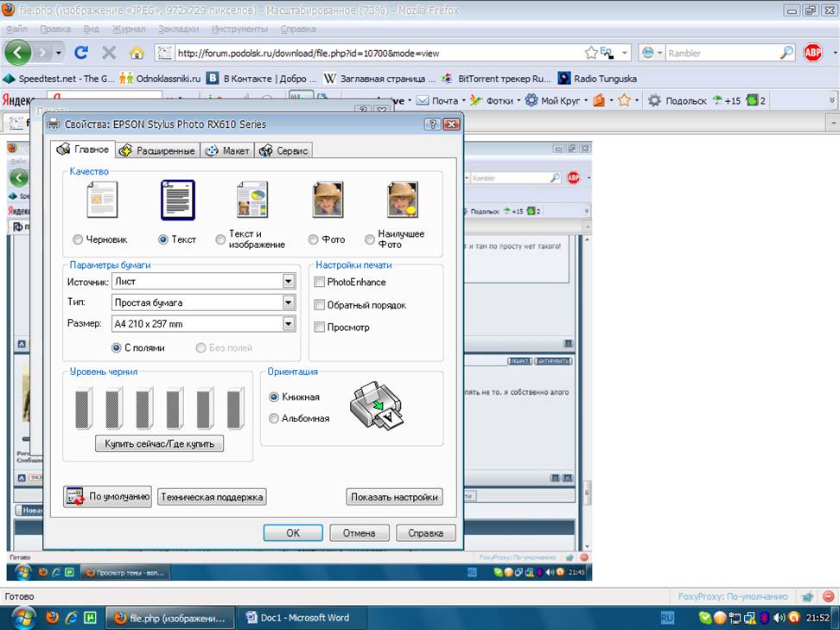Viewport: 840px width, 630px height.
Task: Click the Adblock Plus ABP icon
Action: point(813,53)
